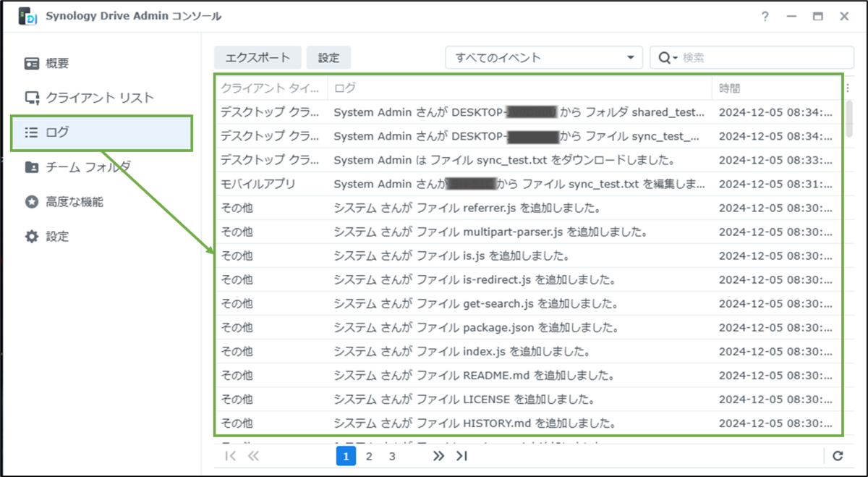The height and width of the screenshot is (477, 868).
Task: Click the log table vertical scrollbar
Action: coord(848,118)
